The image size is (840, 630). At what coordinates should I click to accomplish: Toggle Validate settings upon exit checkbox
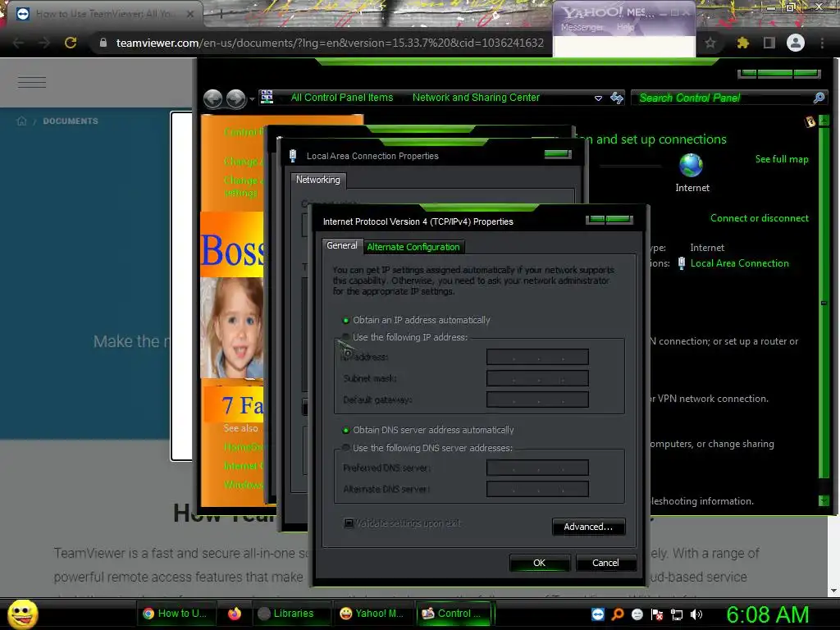349,523
